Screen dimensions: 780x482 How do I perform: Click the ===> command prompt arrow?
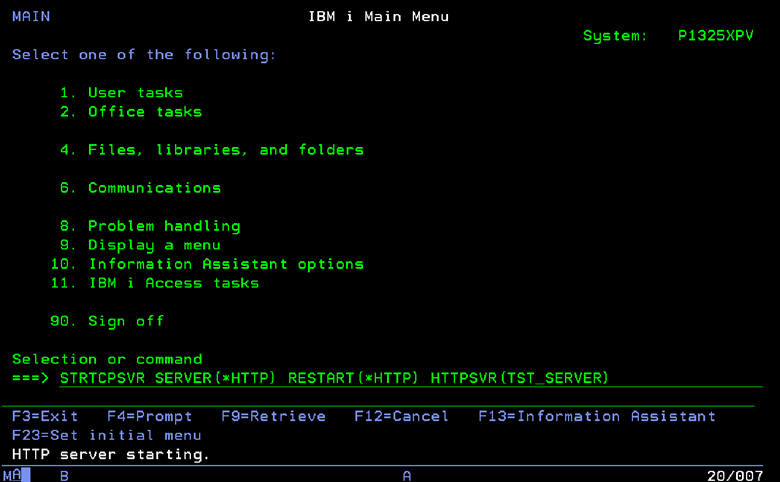point(30,378)
